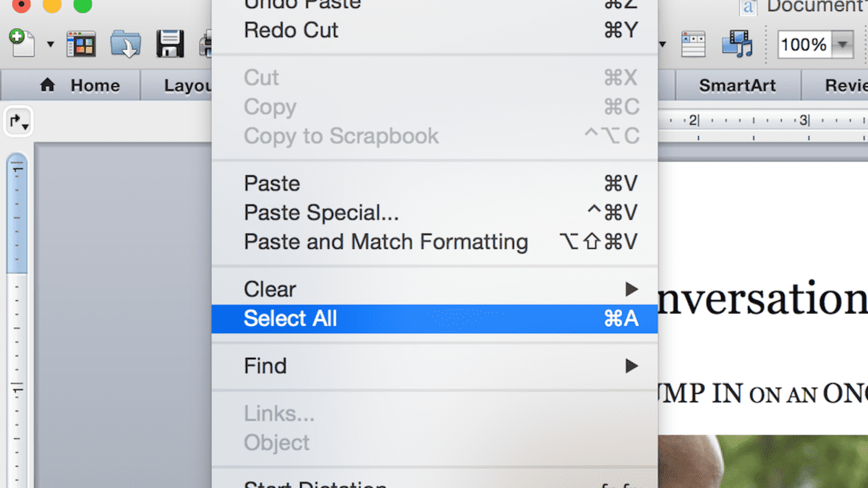Image resolution: width=868 pixels, height=488 pixels.
Task: Expand the Find submenu
Action: pyautogui.click(x=434, y=366)
